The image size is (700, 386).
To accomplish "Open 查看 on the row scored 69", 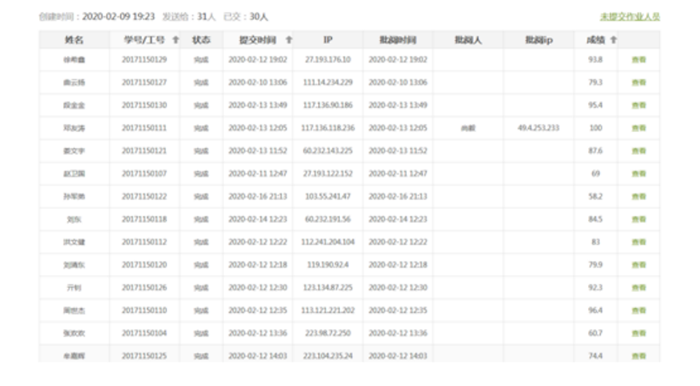I will (x=639, y=174).
